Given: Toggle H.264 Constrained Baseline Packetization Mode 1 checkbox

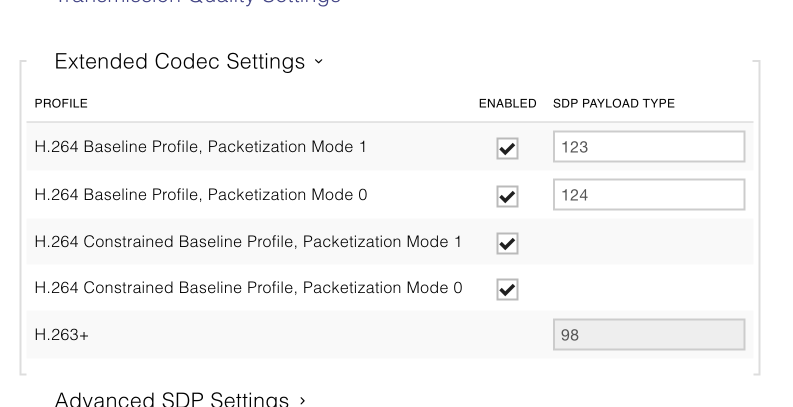Looking at the screenshot, I should [x=507, y=243].
